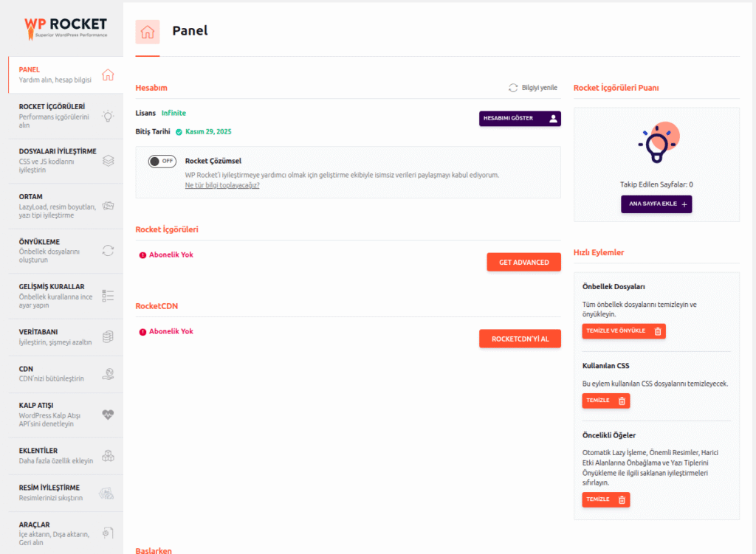Click the ROCKETCDN'Yİ AL button
The image size is (756, 554).
(520, 339)
